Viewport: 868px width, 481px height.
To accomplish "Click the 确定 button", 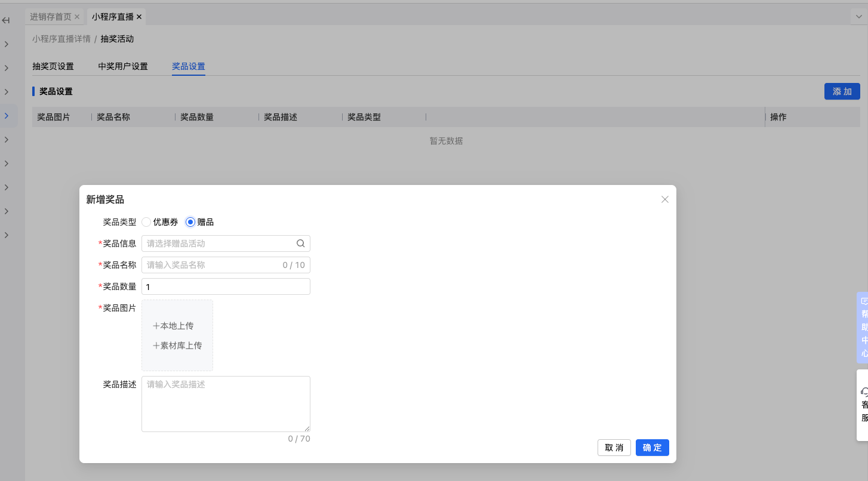I will pyautogui.click(x=652, y=448).
